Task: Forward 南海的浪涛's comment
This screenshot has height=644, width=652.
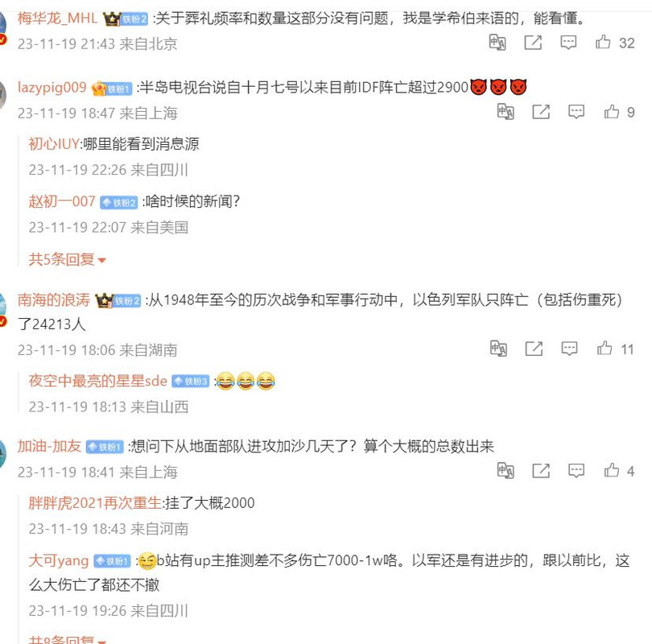Action: [x=534, y=349]
